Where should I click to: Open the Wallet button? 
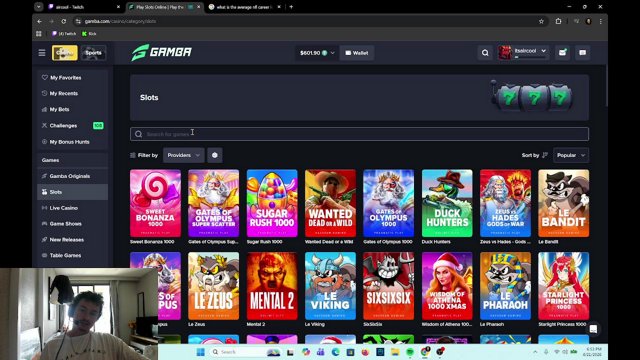click(x=357, y=53)
